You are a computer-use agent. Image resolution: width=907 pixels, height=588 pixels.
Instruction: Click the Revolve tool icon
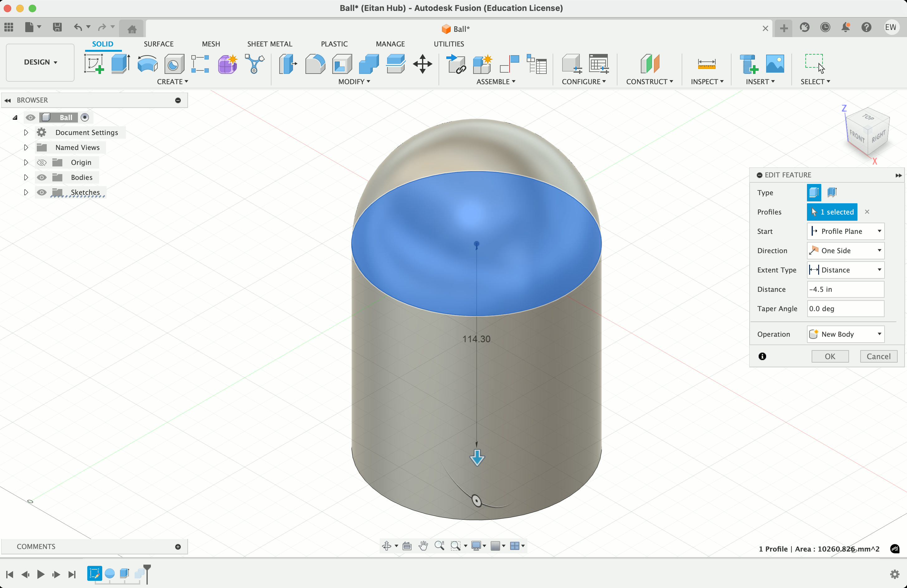click(147, 63)
